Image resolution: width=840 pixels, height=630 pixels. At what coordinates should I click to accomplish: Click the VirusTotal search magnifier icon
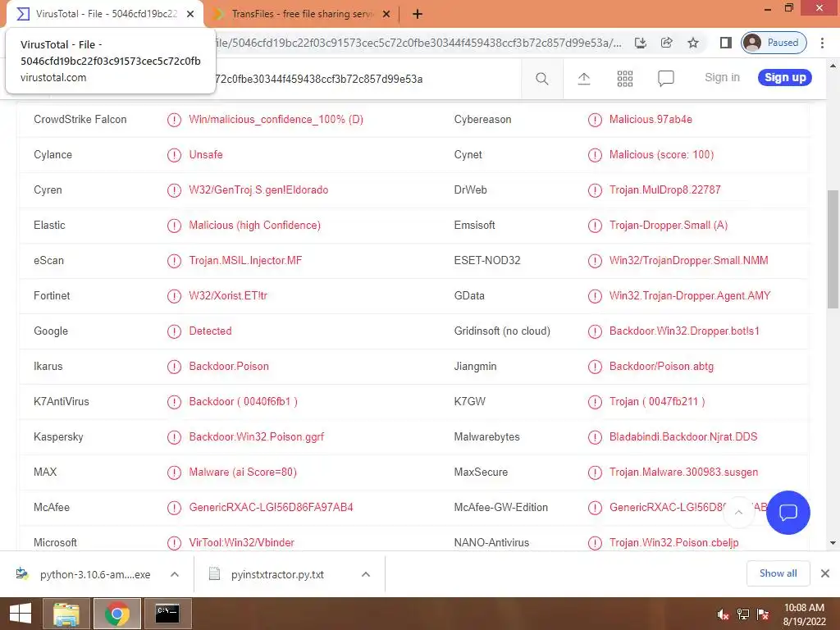pos(541,79)
